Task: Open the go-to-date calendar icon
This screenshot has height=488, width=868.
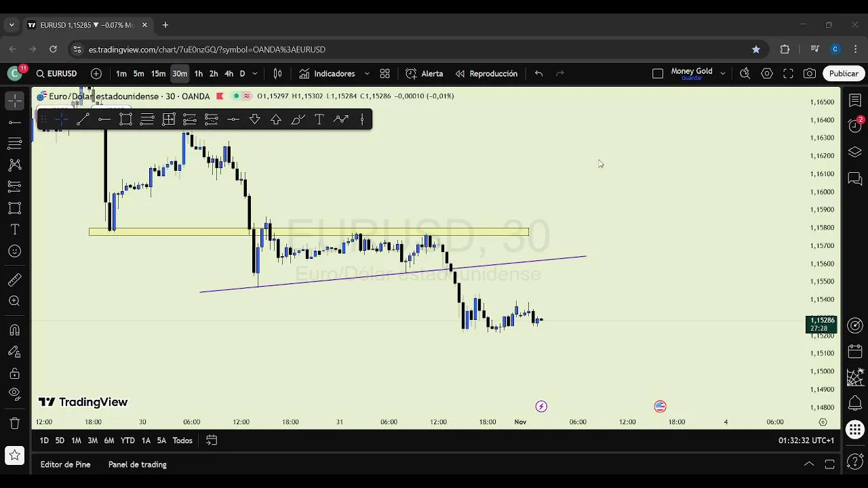Action: tap(212, 441)
